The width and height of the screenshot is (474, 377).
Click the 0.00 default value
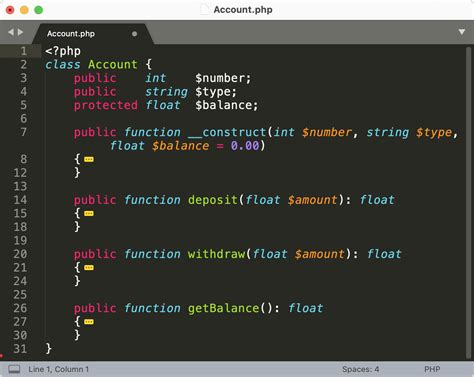[245, 146]
